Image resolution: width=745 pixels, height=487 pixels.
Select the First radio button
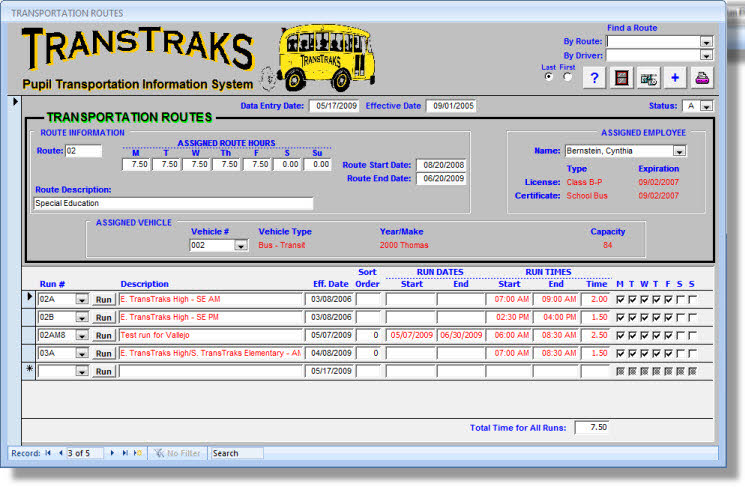[569, 76]
